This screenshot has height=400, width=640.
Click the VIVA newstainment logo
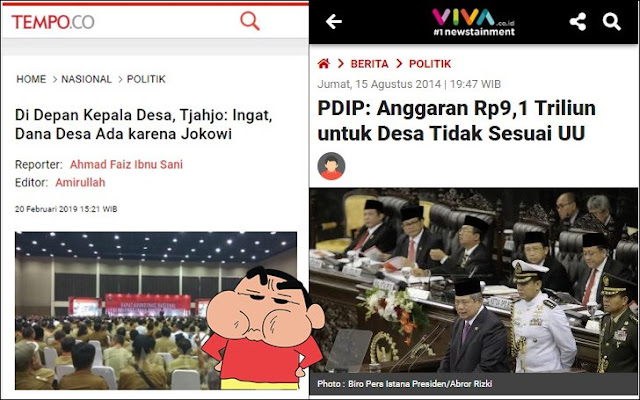pyautogui.click(x=473, y=22)
